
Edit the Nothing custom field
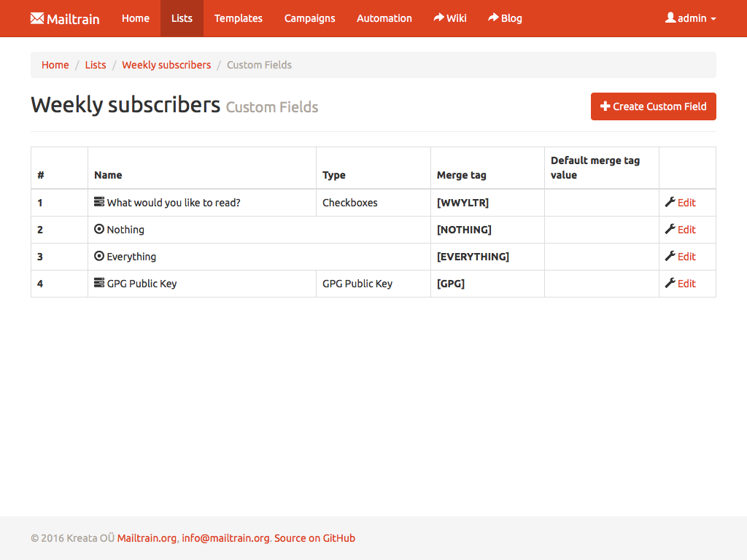[x=686, y=230]
